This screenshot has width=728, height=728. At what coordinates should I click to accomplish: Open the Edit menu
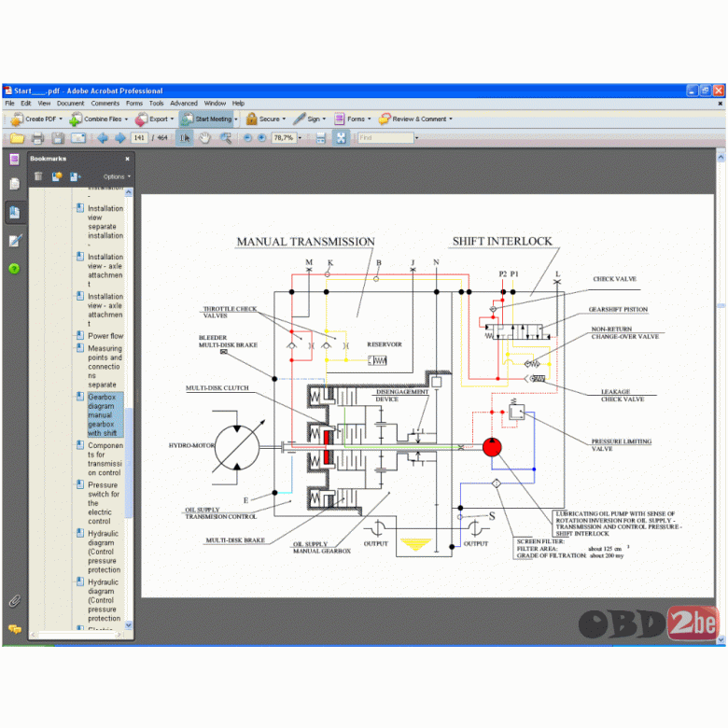[26, 104]
